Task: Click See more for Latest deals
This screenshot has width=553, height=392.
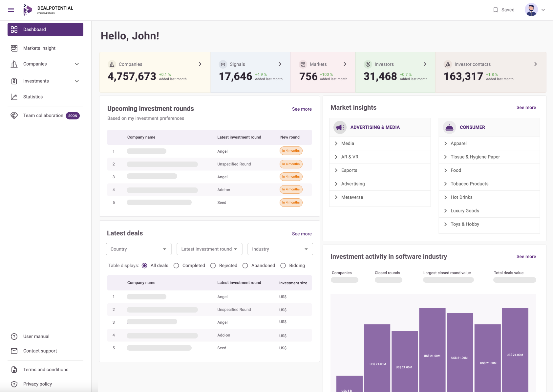Action: click(302, 234)
